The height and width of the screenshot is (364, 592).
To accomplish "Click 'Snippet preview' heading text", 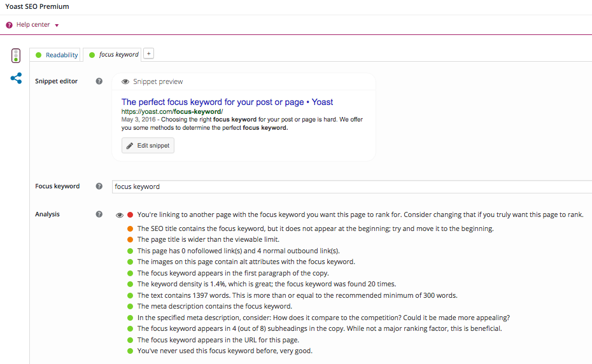I will click(x=158, y=81).
